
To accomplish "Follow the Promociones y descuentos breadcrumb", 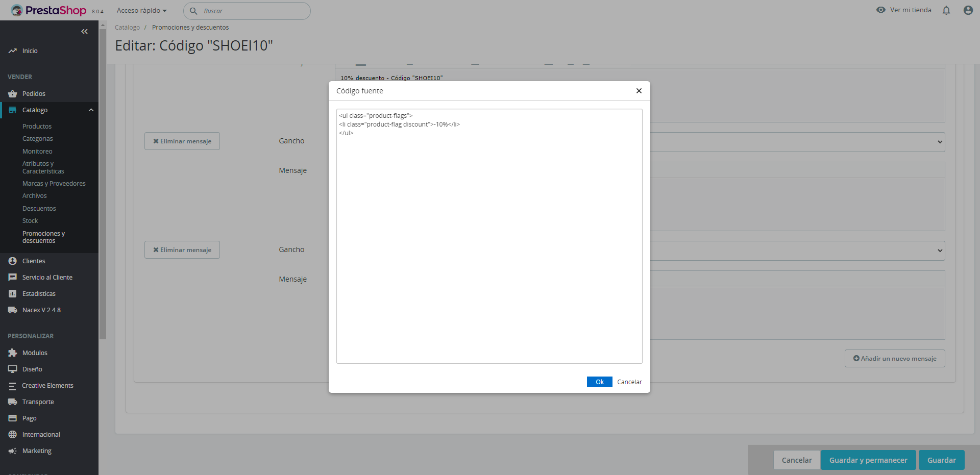I will (x=190, y=28).
